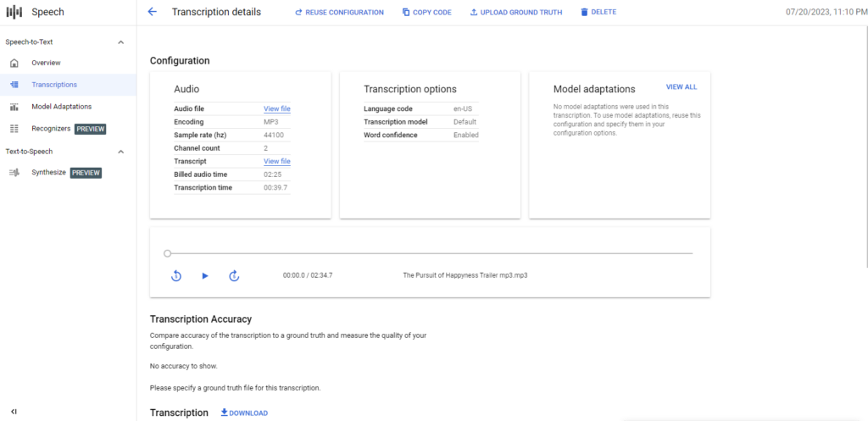Click View All model adaptations

(x=682, y=87)
